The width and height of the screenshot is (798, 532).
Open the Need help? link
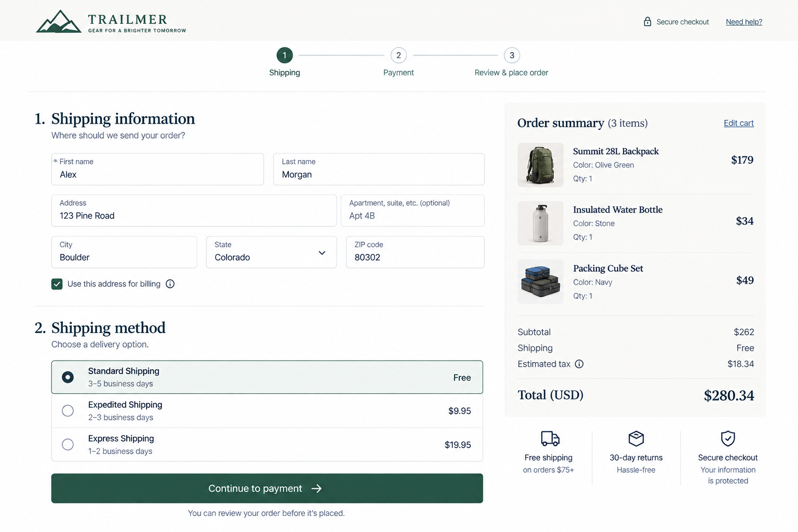click(x=744, y=22)
